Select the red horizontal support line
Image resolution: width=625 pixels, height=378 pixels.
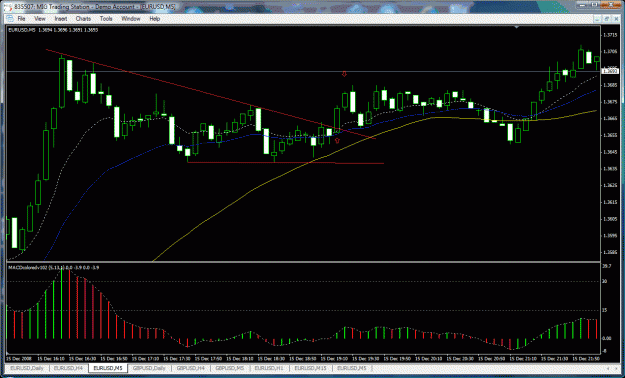[285, 163]
